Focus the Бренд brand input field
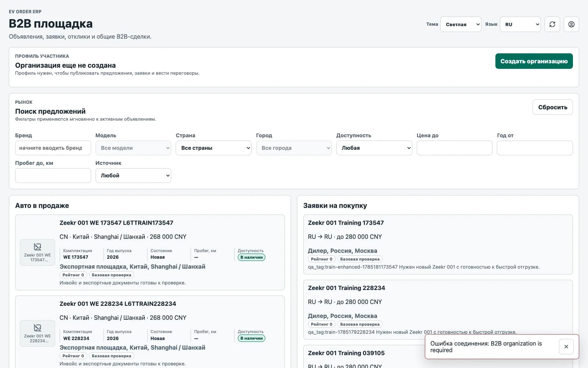Viewport: 588px width, 368px height. tap(53, 148)
